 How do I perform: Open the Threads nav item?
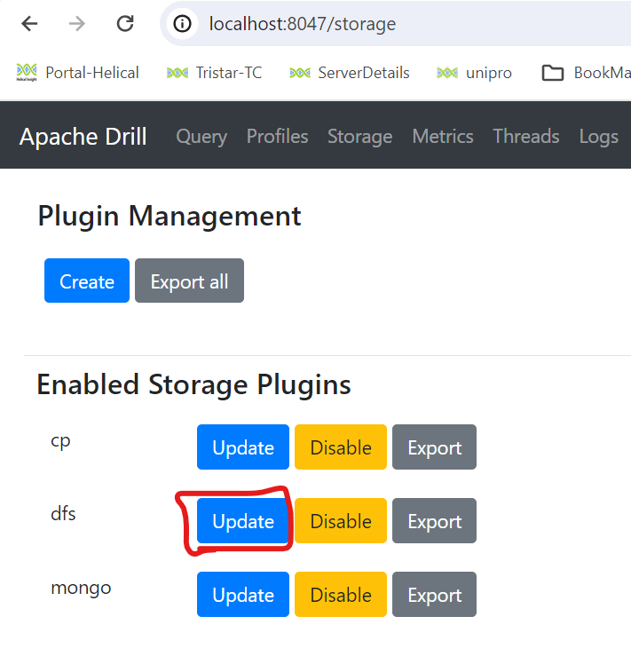(526, 137)
